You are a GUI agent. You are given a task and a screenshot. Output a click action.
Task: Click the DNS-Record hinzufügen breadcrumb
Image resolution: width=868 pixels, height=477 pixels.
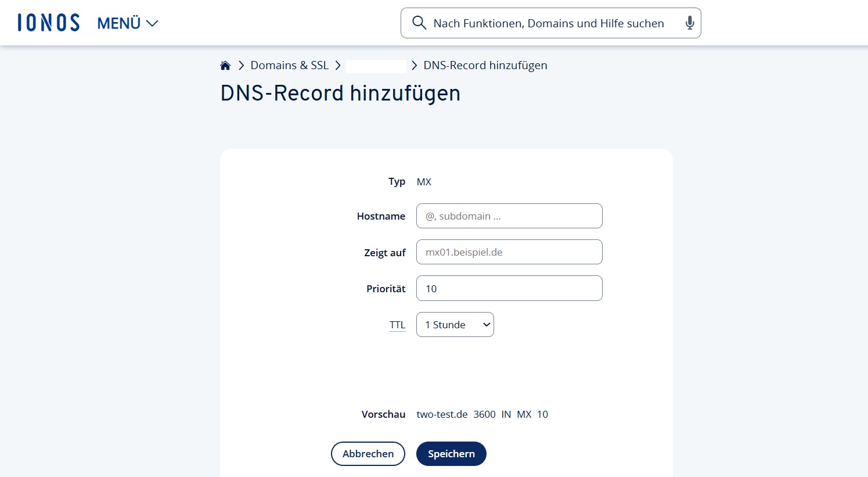485,65
